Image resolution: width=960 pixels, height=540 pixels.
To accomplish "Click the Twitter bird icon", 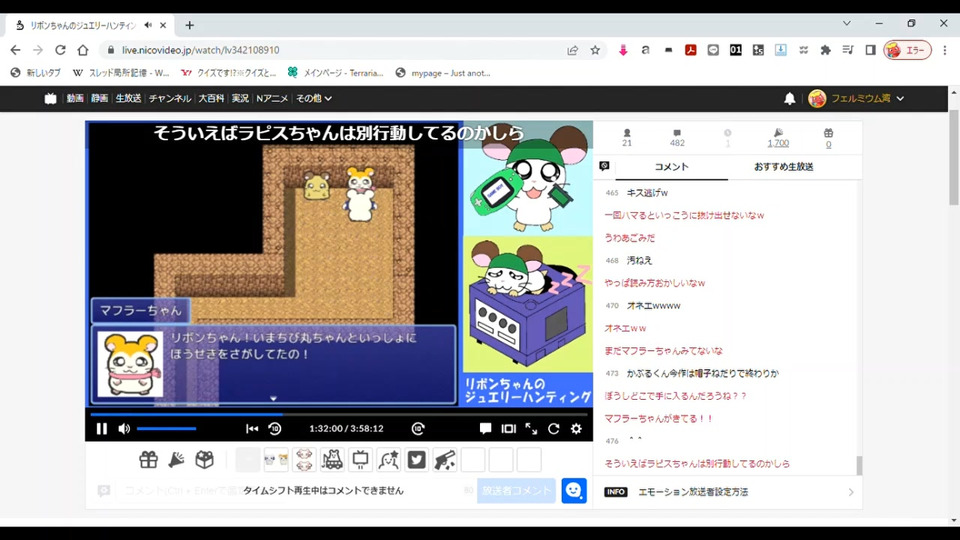I will [417, 459].
